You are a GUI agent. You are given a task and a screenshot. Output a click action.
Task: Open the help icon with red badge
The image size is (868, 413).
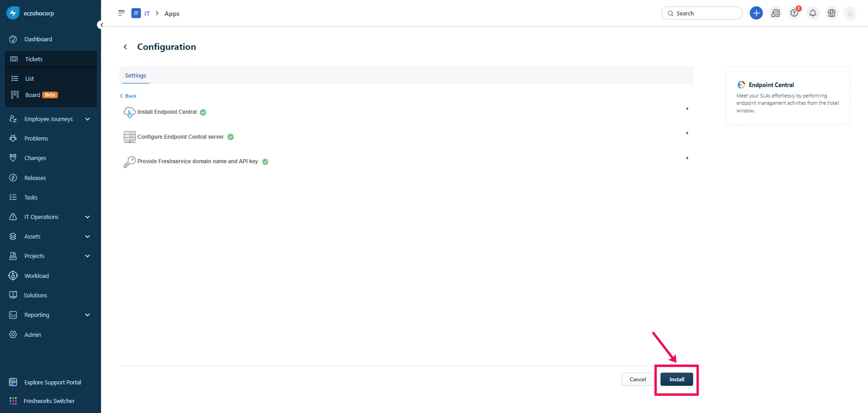click(x=794, y=13)
